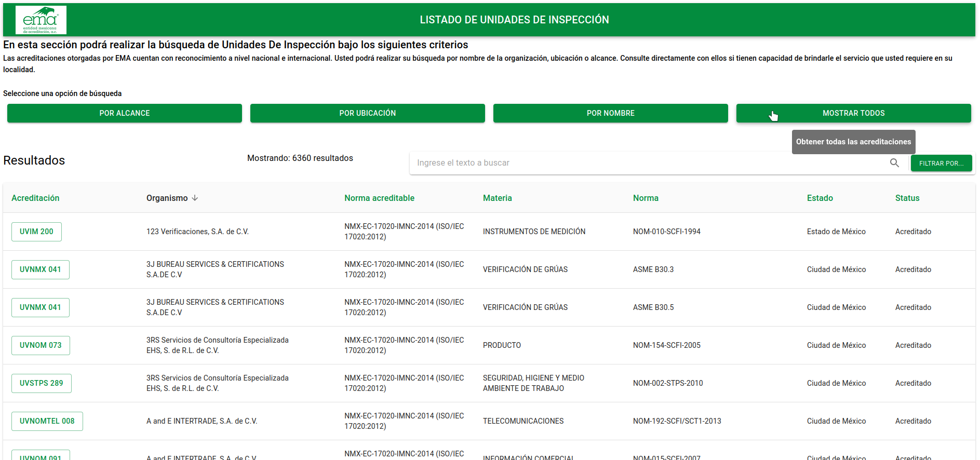
Task: Select 'A and E INTERTRADE' in TELECOMUNICACIONES row
Action: tap(202, 421)
